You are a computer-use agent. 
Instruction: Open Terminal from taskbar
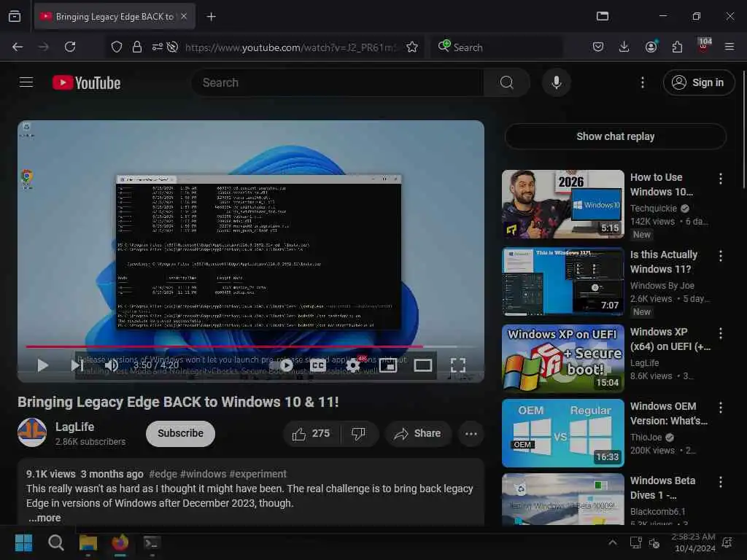pyautogui.click(x=152, y=542)
